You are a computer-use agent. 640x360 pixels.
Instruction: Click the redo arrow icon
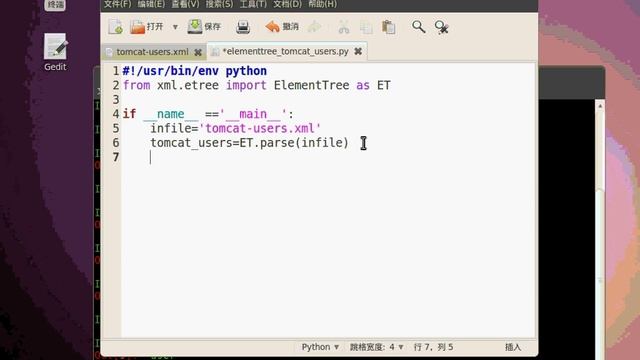pyautogui.click(x=314, y=27)
